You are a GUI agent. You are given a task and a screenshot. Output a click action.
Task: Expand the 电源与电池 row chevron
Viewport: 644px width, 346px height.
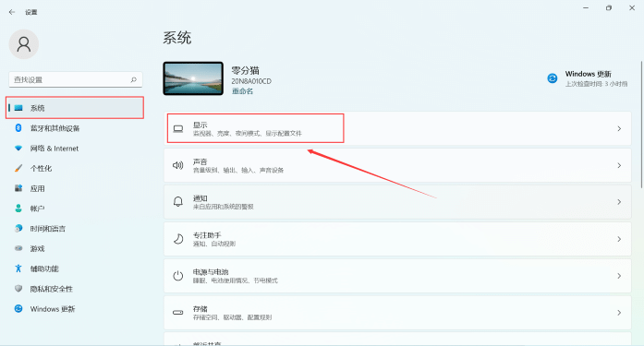[x=619, y=276]
